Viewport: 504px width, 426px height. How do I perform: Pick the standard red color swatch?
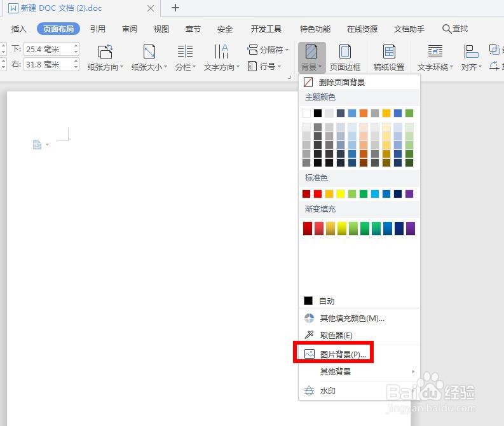click(318, 194)
